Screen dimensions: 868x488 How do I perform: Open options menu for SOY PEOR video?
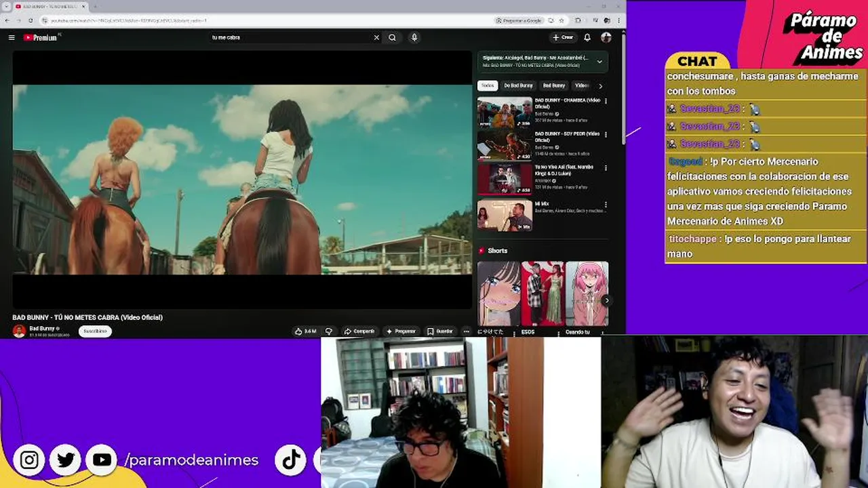(606, 135)
